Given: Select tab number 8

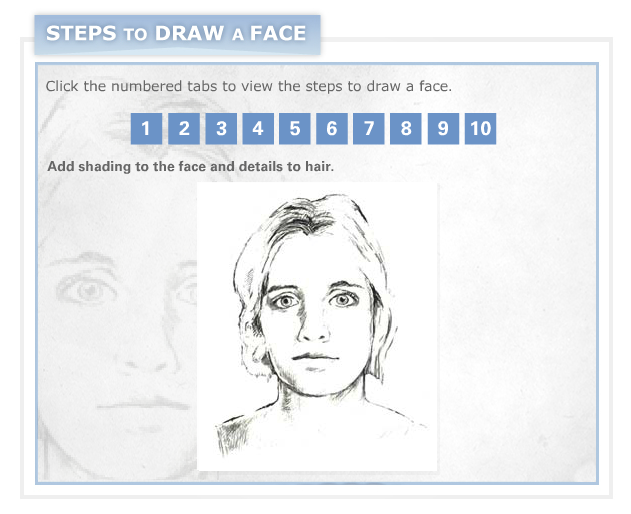Looking at the screenshot, I should pyautogui.click(x=406, y=128).
